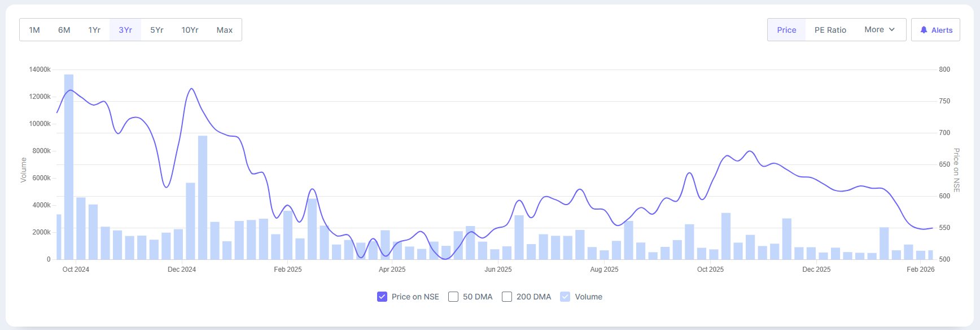Viewport: 980px width, 330px height.
Task: Click the Feb 2026 label on the date axis
Action: tap(920, 270)
